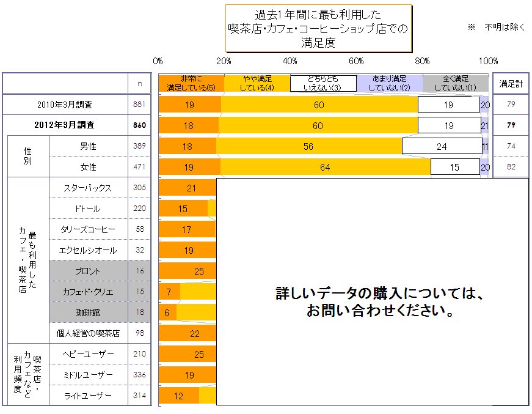Select the どちらともいえない(3) legend box
This screenshot has height=414, width=532.
323,83
